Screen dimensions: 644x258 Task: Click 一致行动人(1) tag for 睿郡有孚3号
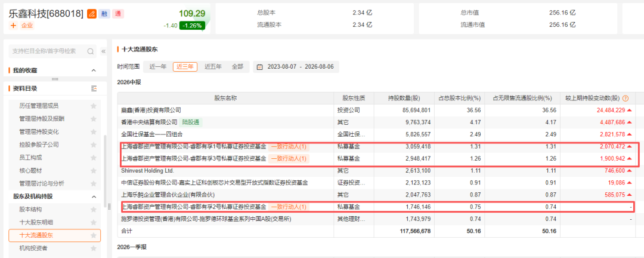click(x=289, y=159)
